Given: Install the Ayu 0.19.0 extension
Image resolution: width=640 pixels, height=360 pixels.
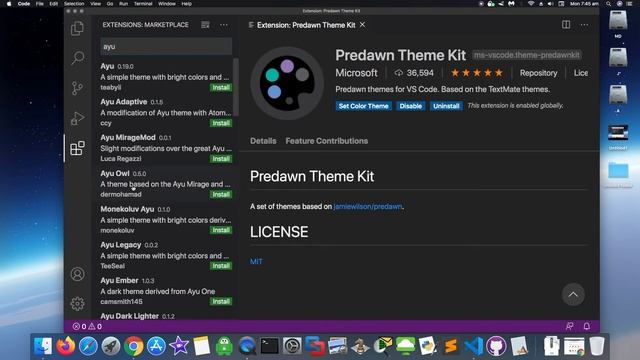Looking at the screenshot, I should pyautogui.click(x=221, y=87).
